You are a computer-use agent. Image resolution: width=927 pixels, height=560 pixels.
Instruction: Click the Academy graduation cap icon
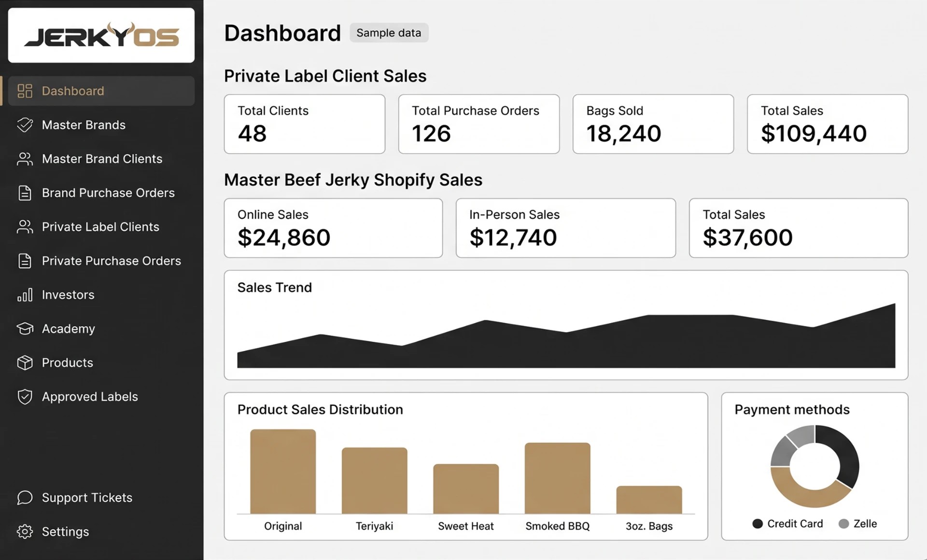25,329
